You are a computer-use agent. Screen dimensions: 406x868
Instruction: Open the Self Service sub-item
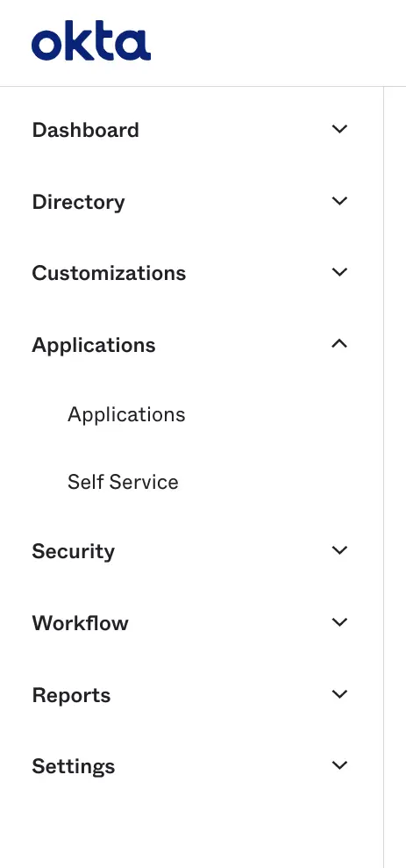point(123,482)
